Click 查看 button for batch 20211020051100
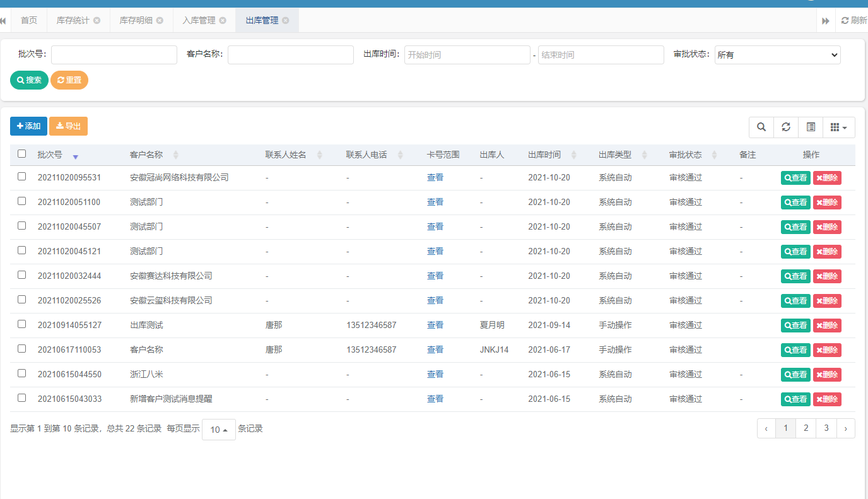Viewport: 868px width, 499px height. click(795, 203)
